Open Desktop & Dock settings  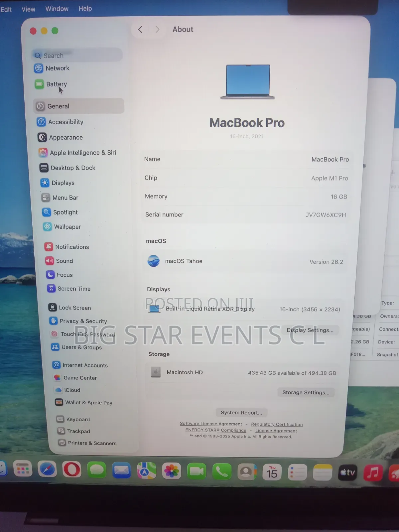coord(67,168)
